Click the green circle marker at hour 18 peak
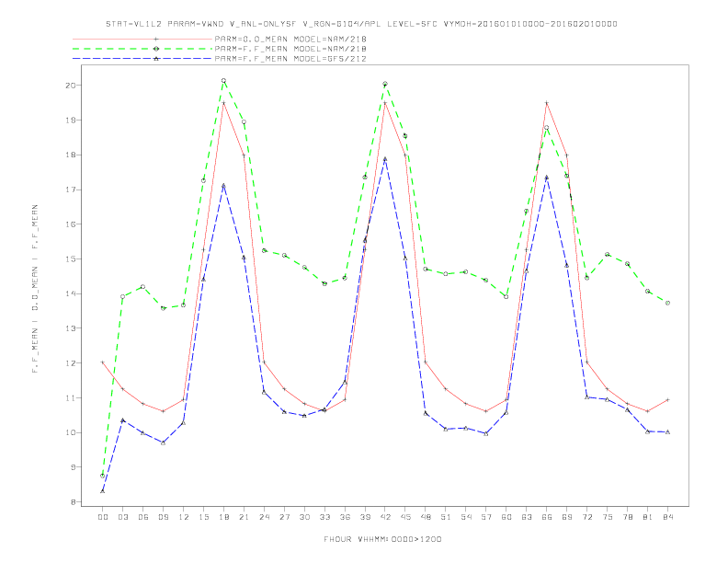This screenshot has height=563, width=728. click(x=223, y=80)
